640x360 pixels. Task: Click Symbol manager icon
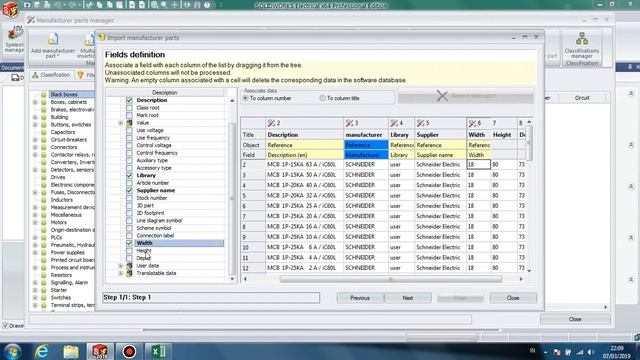coord(16,33)
